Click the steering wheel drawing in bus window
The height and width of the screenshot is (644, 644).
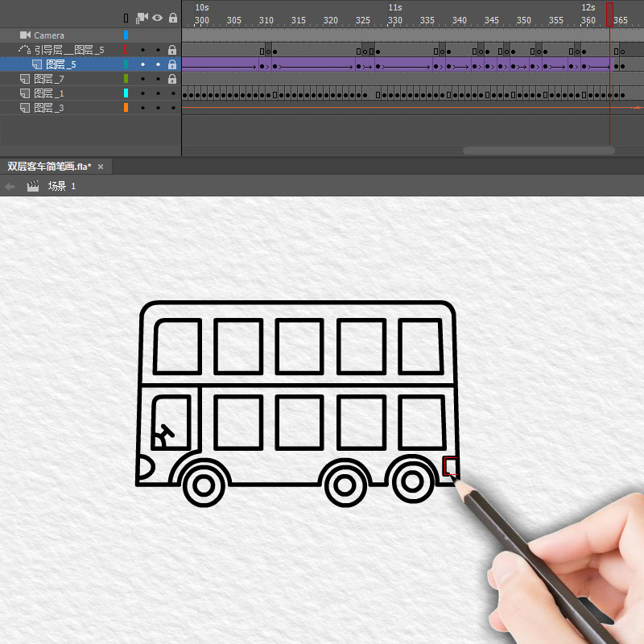click(x=164, y=436)
